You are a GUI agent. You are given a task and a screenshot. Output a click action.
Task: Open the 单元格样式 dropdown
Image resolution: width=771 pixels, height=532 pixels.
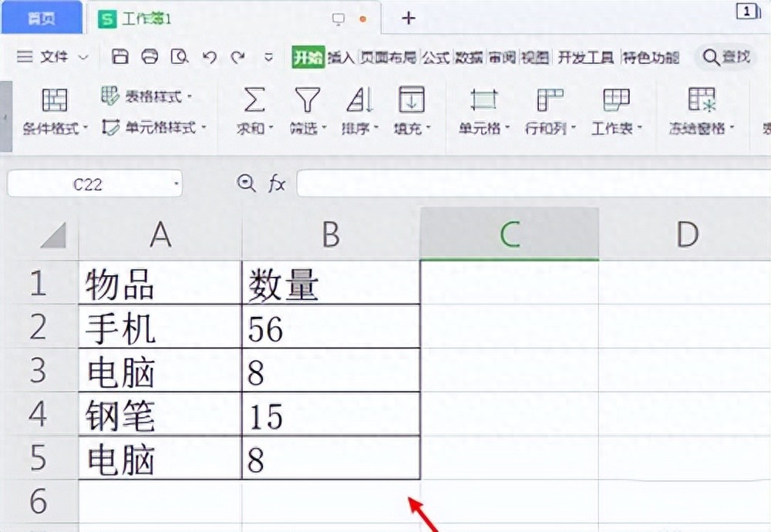coord(165,128)
